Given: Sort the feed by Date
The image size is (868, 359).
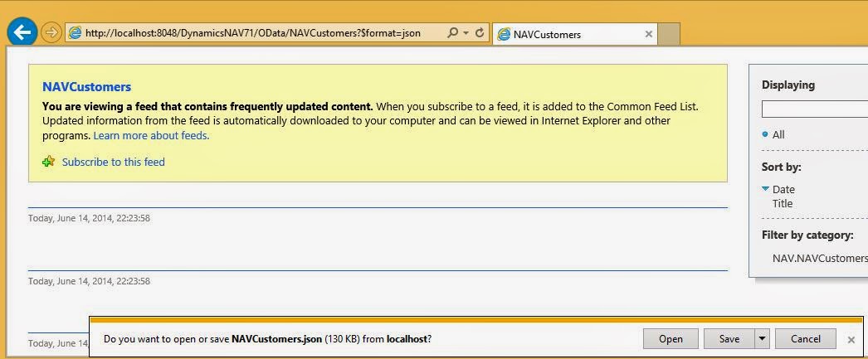Looking at the screenshot, I should pos(783,189).
